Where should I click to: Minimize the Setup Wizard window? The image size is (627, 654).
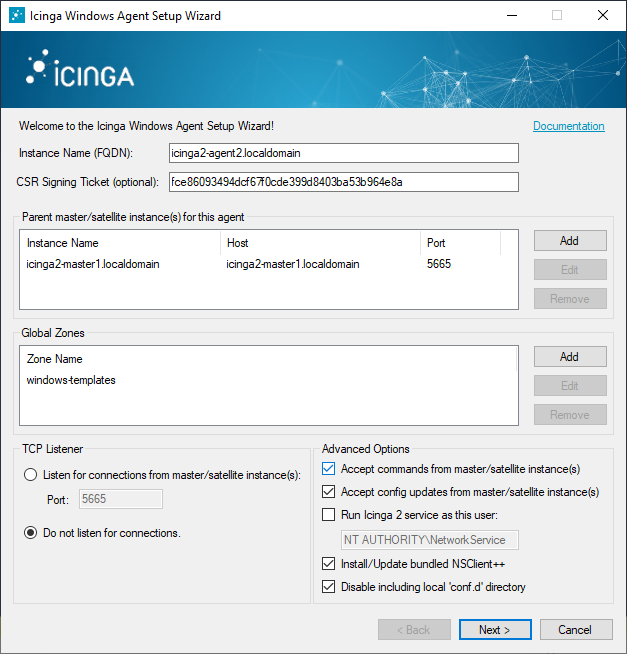[512, 15]
